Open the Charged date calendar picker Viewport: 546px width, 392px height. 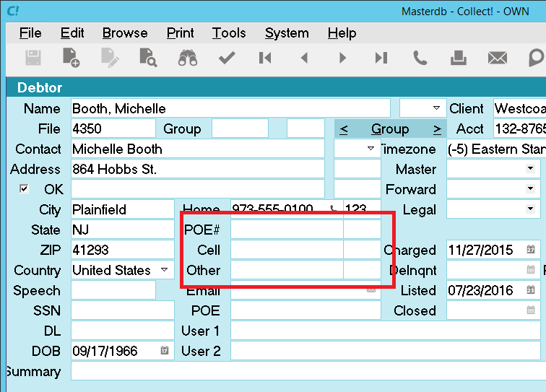click(x=530, y=250)
